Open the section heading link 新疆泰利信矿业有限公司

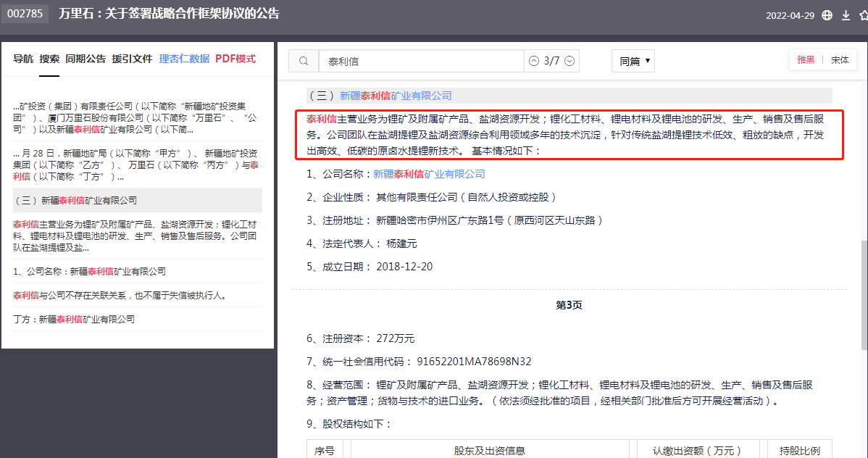pyautogui.click(x=396, y=96)
